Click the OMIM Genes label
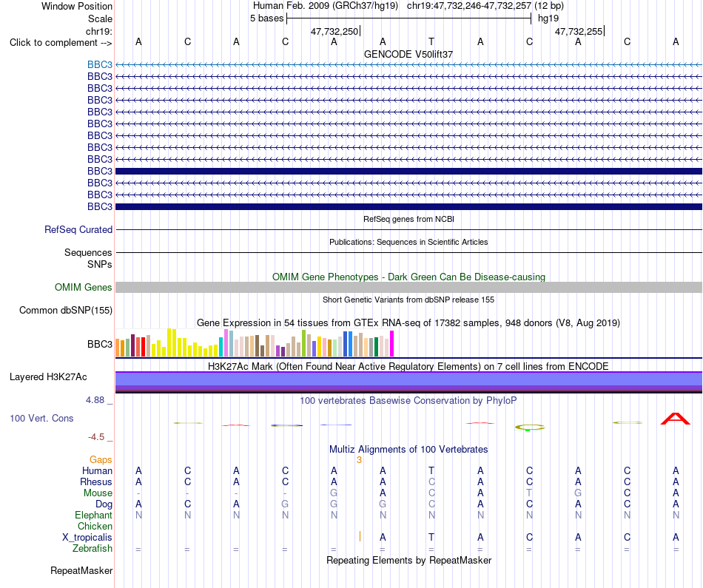 84,287
